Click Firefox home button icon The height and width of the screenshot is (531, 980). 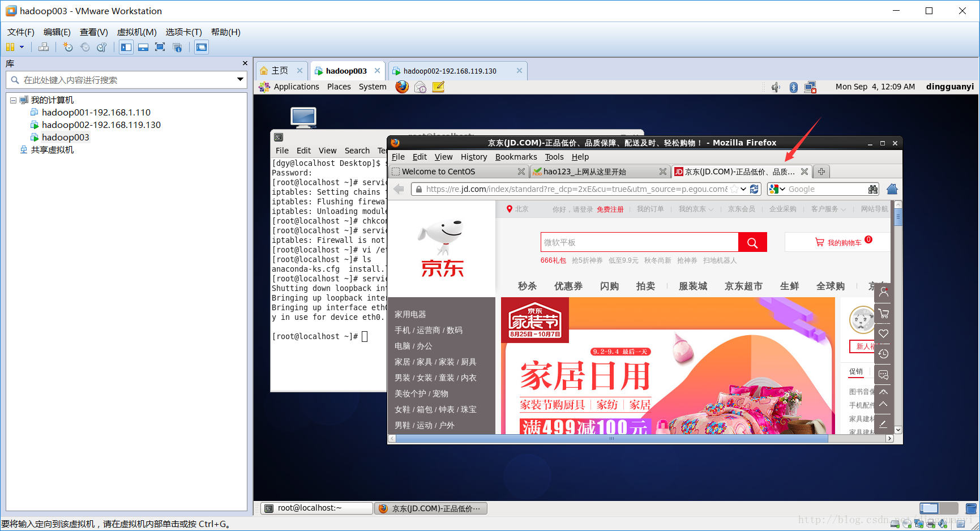(892, 189)
